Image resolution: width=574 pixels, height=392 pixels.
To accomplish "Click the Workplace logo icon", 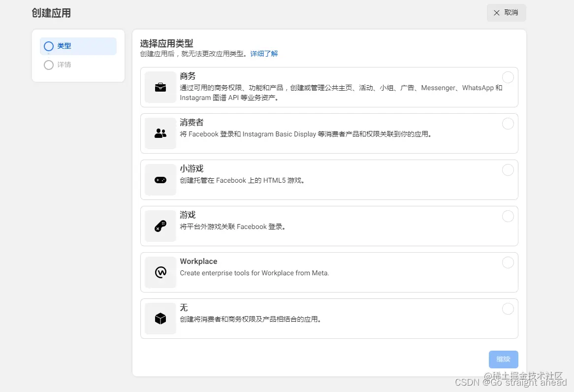I will pyautogui.click(x=160, y=272).
